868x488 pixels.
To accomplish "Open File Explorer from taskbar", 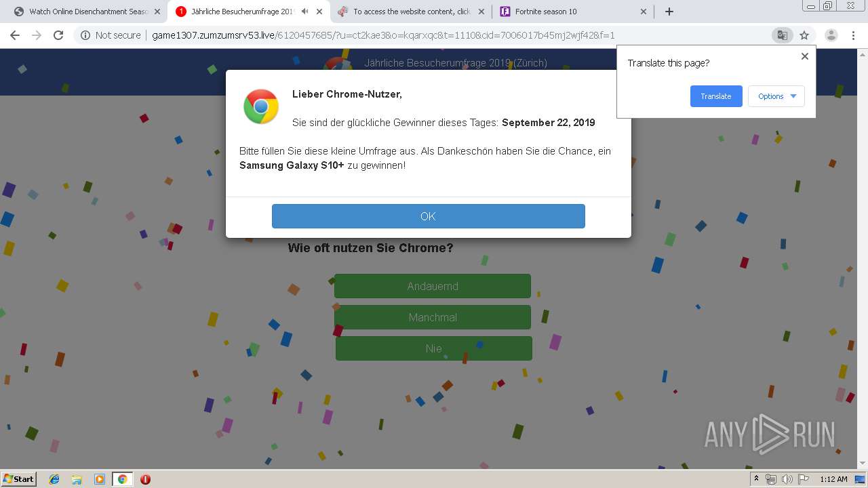I will 77,479.
